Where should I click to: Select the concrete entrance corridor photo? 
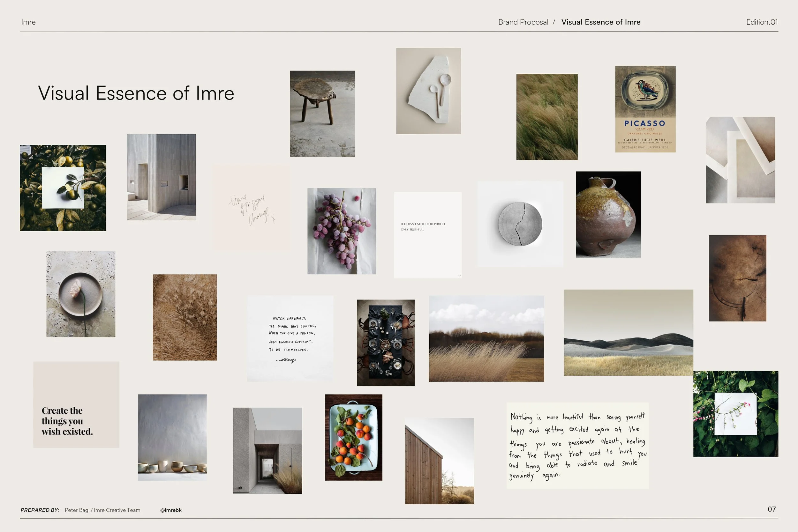click(x=267, y=451)
